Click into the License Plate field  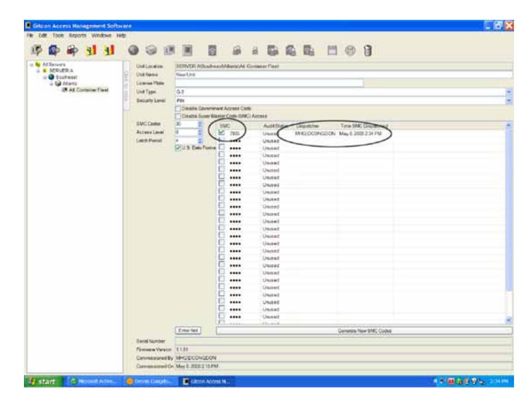point(269,83)
